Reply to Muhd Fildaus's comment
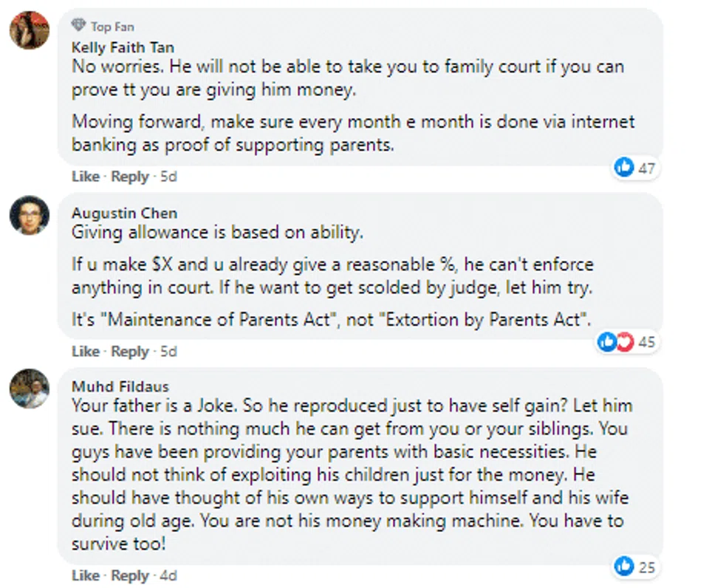The width and height of the screenshot is (709, 588). click(130, 575)
